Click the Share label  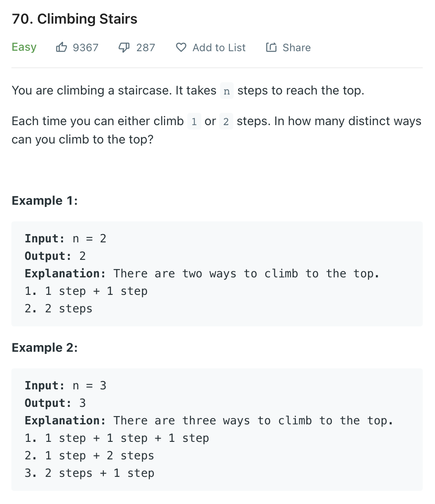[x=296, y=48]
